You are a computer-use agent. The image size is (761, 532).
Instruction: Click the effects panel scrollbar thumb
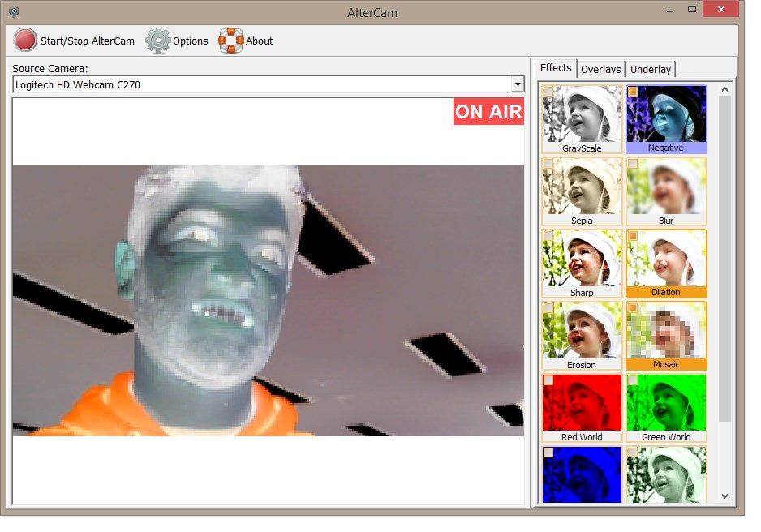724,259
